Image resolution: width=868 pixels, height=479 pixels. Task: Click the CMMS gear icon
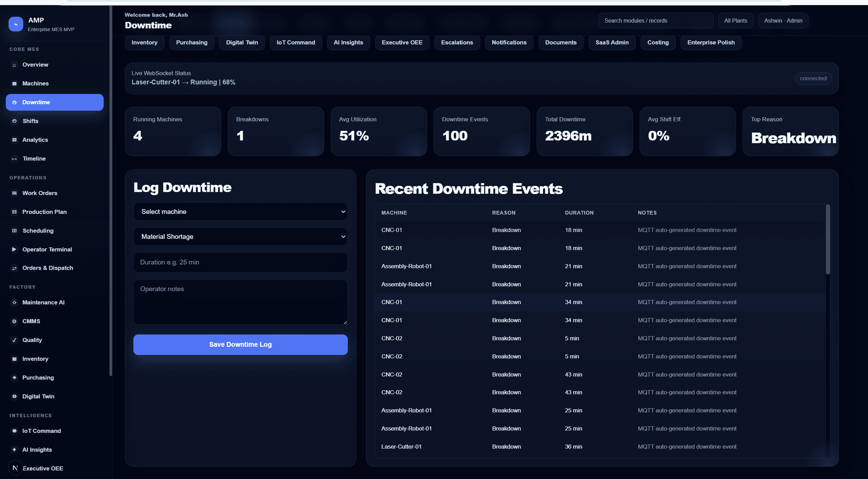coord(14,321)
